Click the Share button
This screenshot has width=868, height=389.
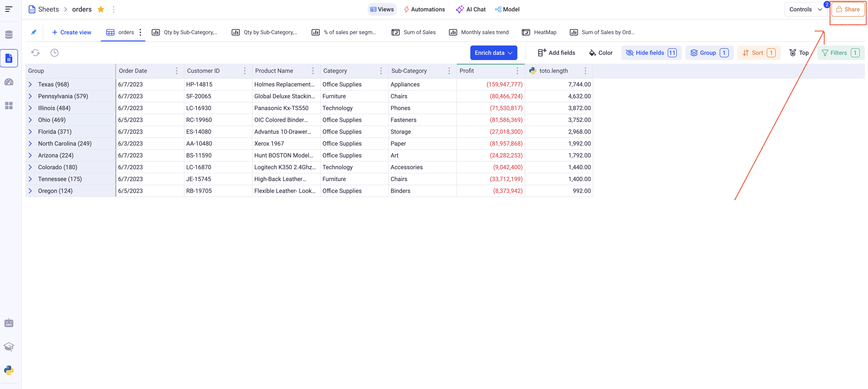pyautogui.click(x=848, y=10)
